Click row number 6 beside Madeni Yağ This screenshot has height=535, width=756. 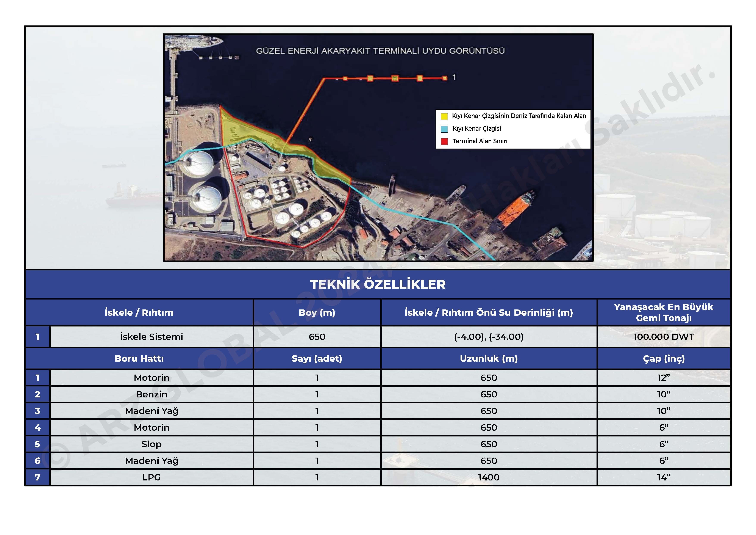[x=37, y=461]
